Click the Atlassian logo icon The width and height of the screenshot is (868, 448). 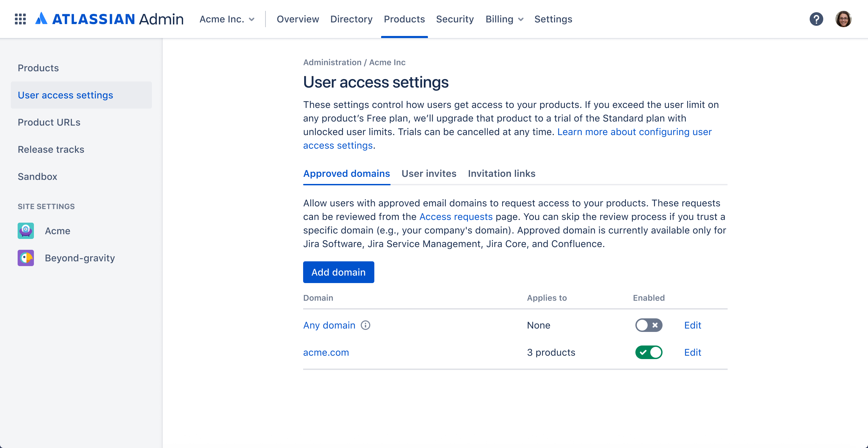[41, 19]
